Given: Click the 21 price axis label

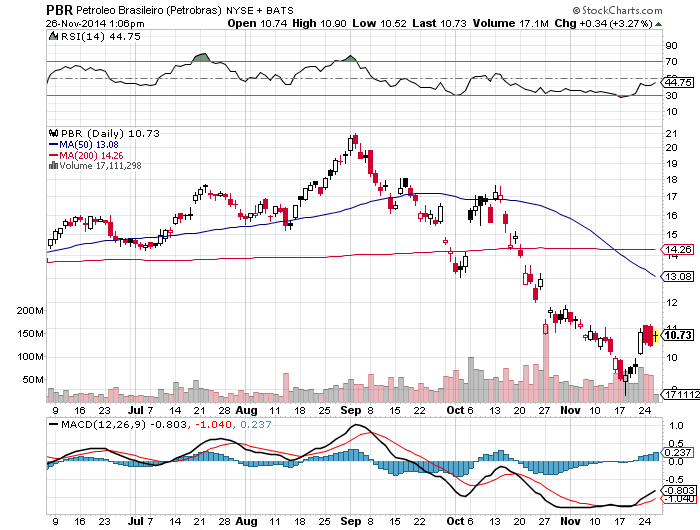Looking at the screenshot, I should click(671, 134).
